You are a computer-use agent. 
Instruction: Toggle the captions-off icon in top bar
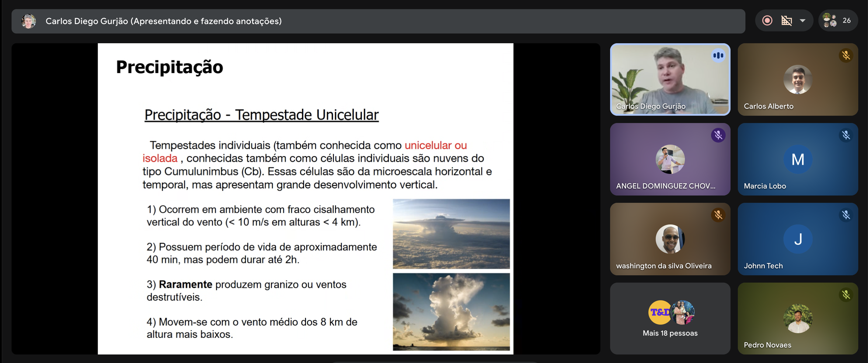pyautogui.click(x=786, y=21)
